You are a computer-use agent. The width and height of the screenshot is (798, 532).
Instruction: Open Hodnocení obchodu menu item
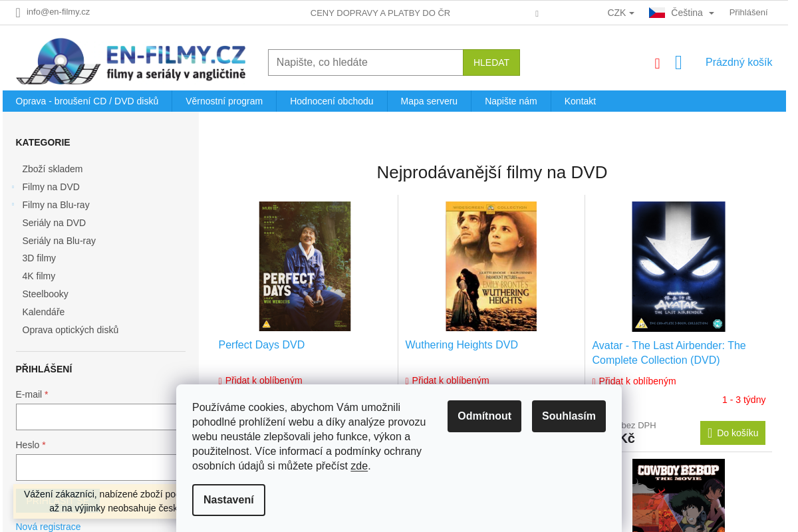(x=332, y=101)
